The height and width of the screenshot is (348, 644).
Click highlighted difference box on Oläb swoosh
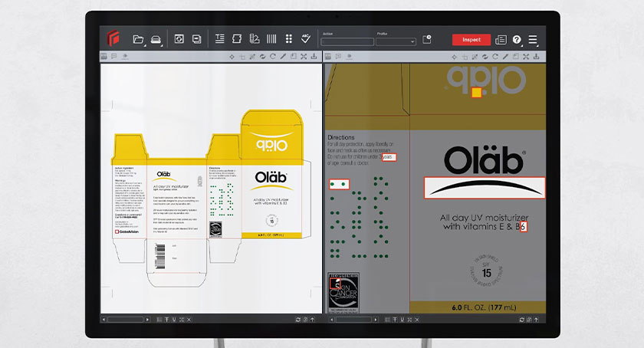tap(485, 188)
